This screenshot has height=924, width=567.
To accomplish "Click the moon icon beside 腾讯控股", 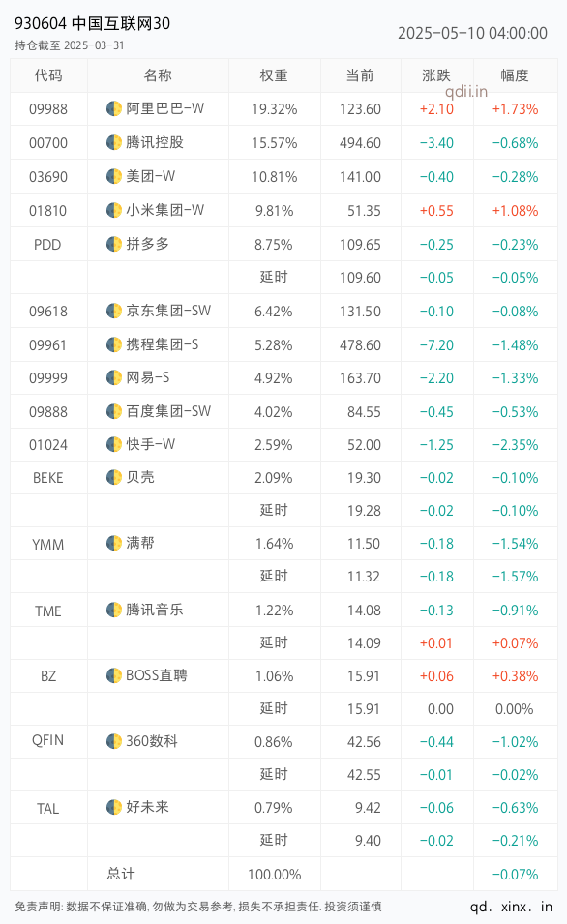I will [x=114, y=142].
